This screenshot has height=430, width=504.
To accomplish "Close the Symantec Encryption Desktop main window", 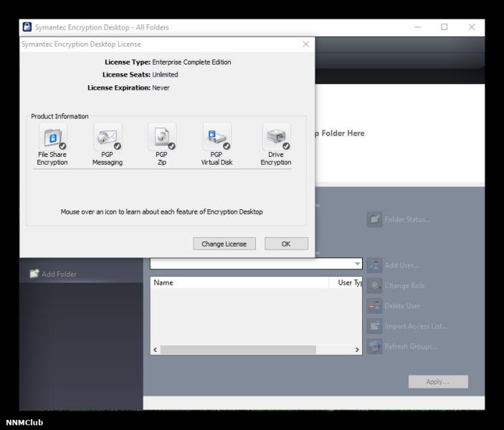I will click(472, 27).
